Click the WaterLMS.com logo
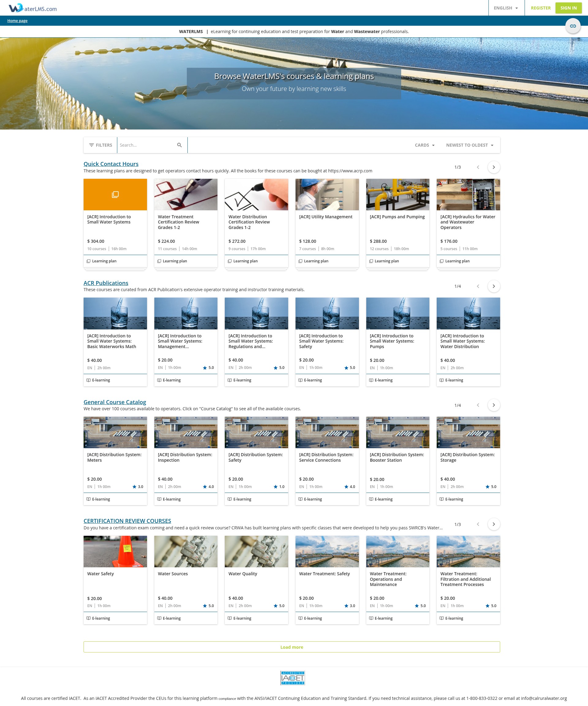This screenshot has width=588, height=706. click(x=33, y=8)
